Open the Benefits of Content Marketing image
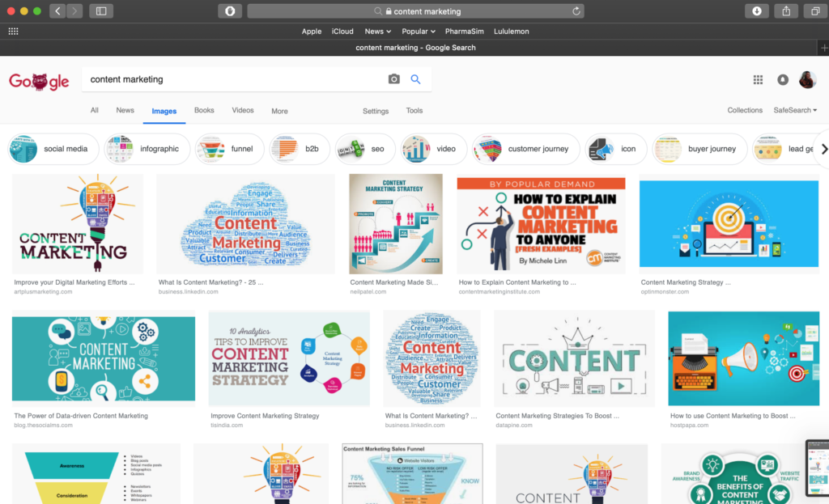 (x=740, y=474)
